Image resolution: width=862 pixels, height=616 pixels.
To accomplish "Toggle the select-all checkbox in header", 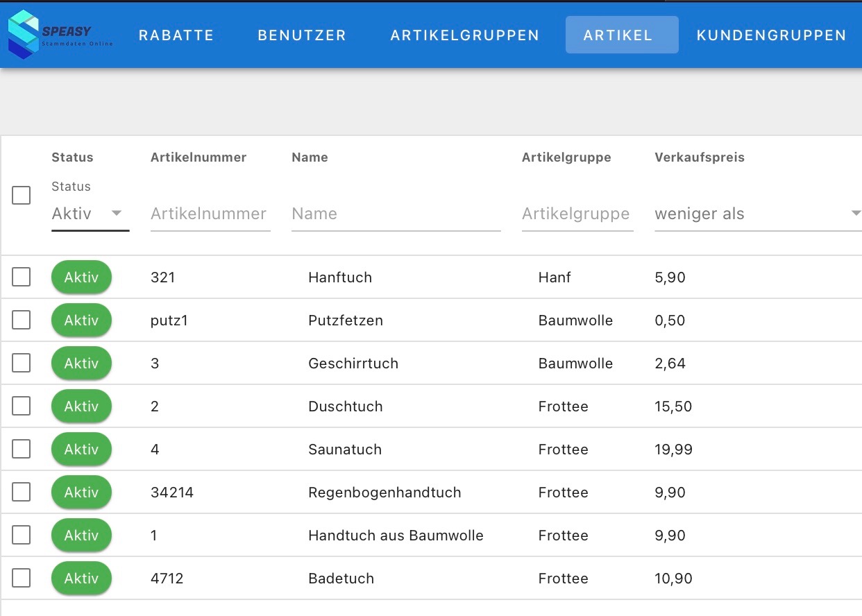I will [22, 195].
